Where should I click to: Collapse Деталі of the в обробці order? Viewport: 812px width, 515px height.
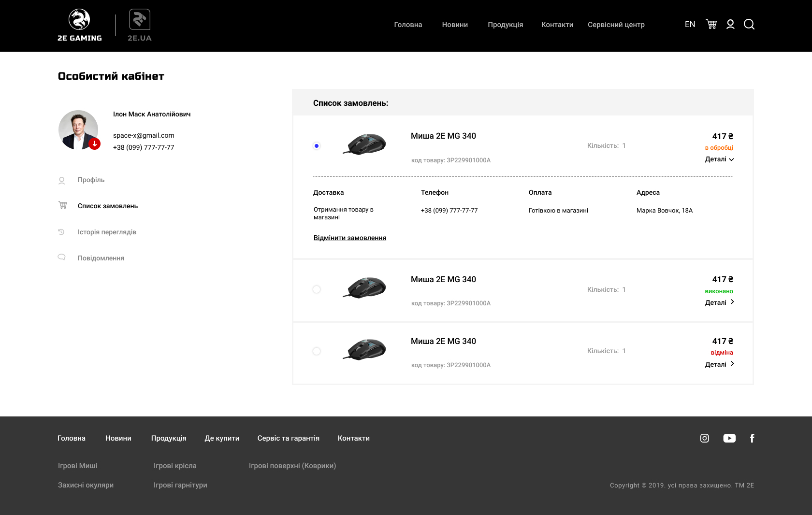(719, 159)
